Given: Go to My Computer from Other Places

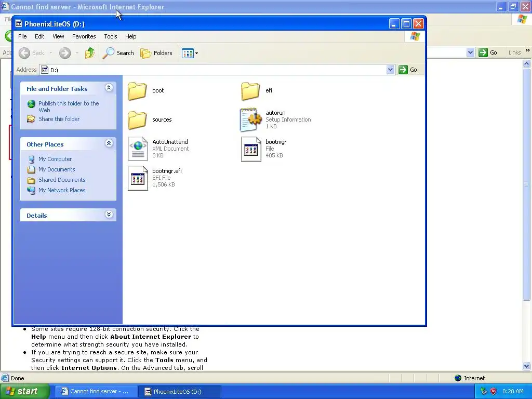Looking at the screenshot, I should [x=55, y=159].
